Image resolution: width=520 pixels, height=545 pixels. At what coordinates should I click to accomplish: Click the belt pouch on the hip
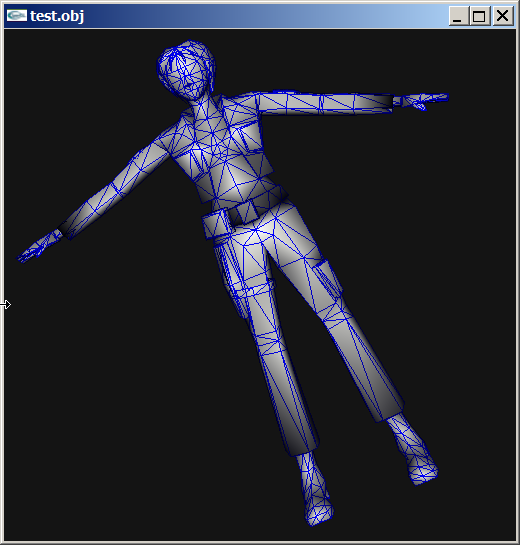coord(216,223)
